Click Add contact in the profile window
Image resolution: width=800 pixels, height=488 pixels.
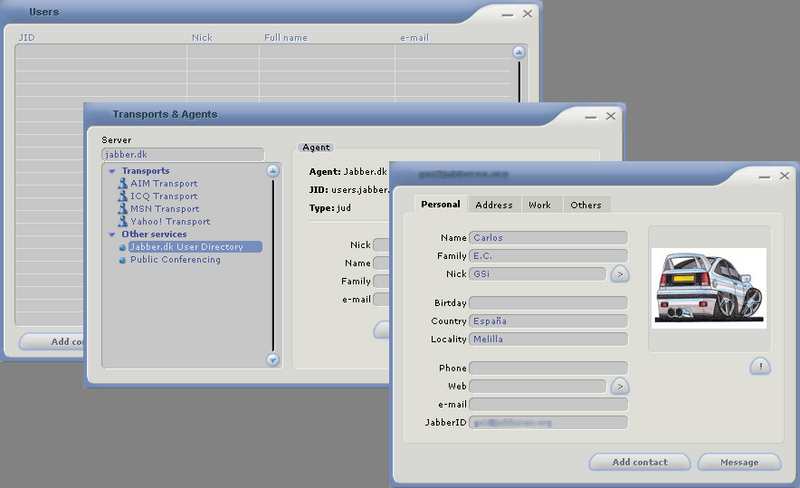point(640,462)
